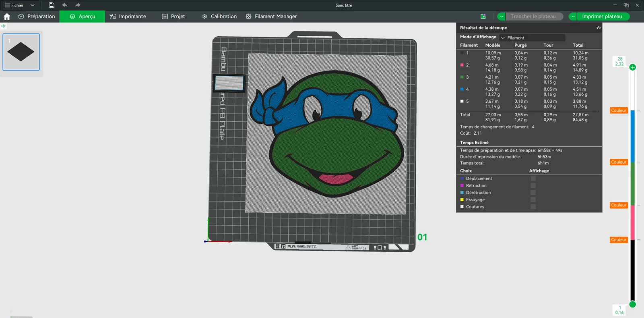Click filament 5 white color swatch
The height and width of the screenshot is (318, 644).
point(462,101)
